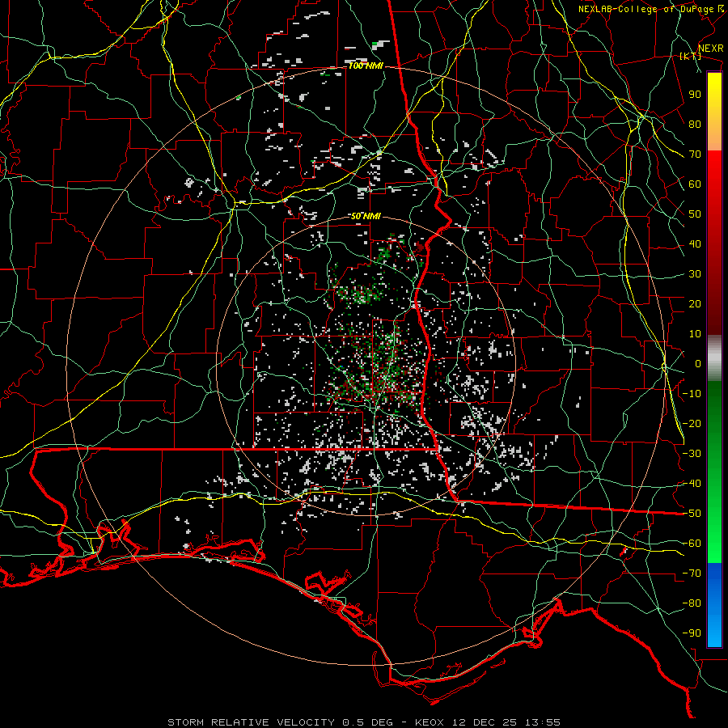The image size is (728, 728).
Task: Click the 70 value on the velocity scale
Action: pos(695,154)
